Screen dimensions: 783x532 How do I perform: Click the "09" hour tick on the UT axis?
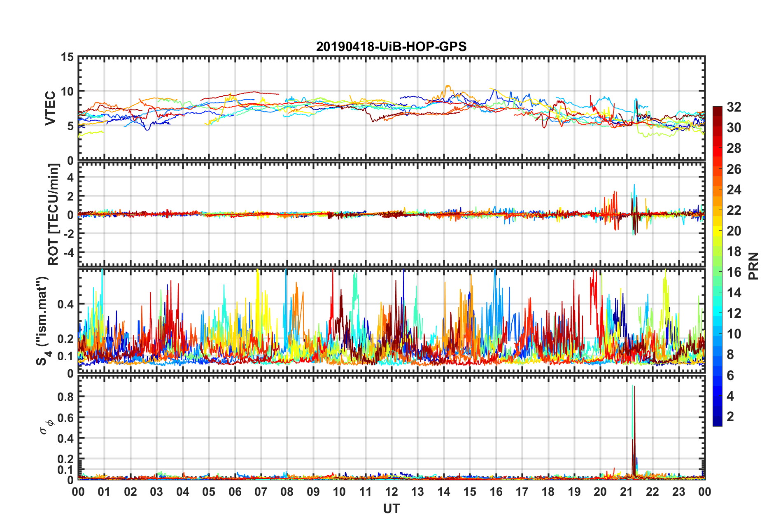coord(313,492)
